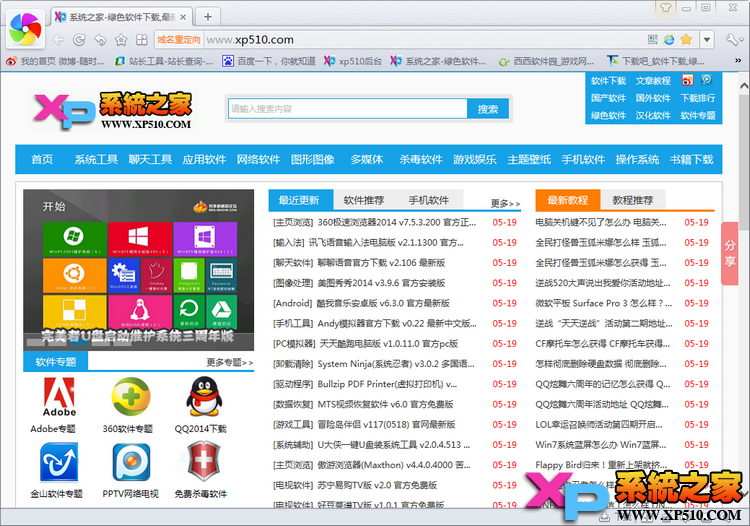Open 聊天工具 in the nav bar
This screenshot has height=526, width=750.
(150, 159)
